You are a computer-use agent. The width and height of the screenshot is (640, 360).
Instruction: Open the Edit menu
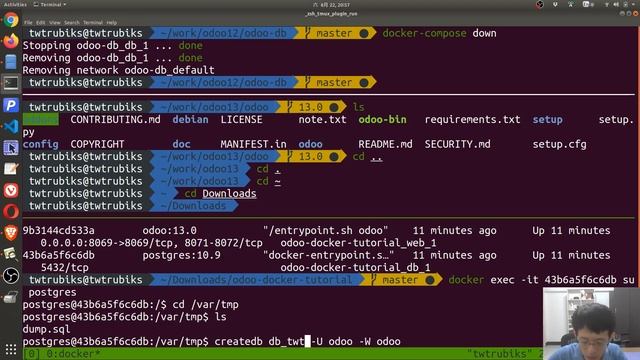tap(40, 23)
